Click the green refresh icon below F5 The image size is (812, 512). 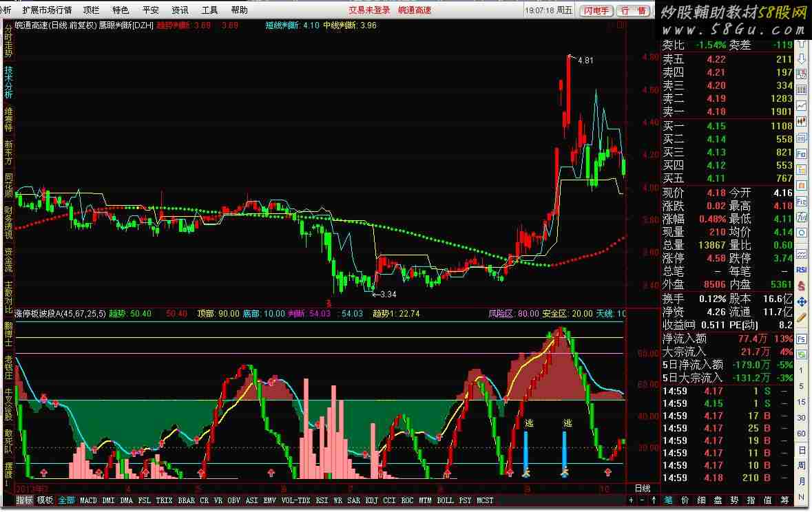coord(801,355)
